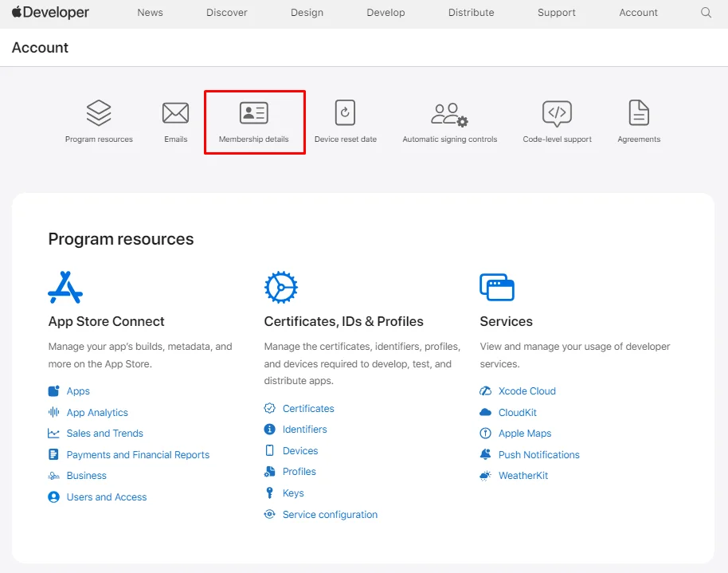The image size is (728, 573).
Task: Click the App Store Connect icon
Action: (65, 286)
